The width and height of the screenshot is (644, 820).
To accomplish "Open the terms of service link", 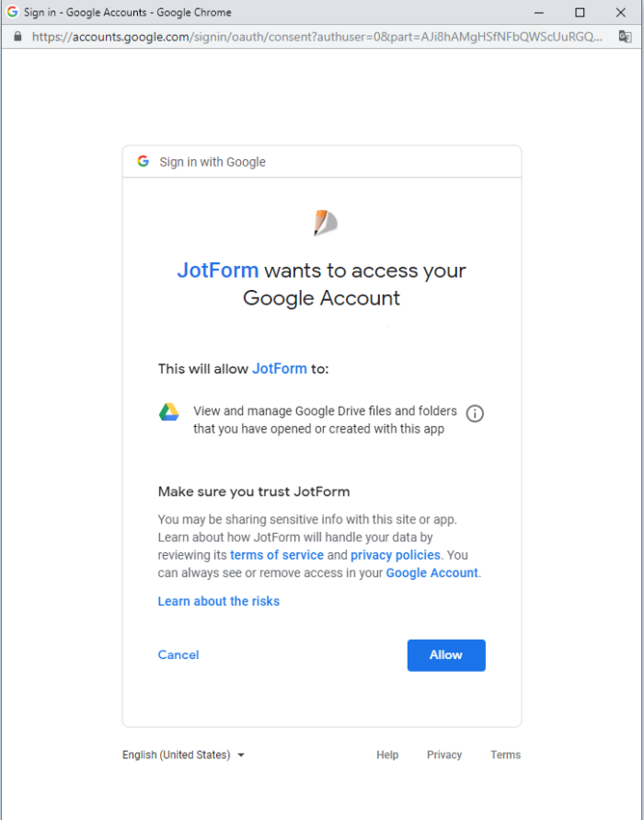I will [277, 555].
